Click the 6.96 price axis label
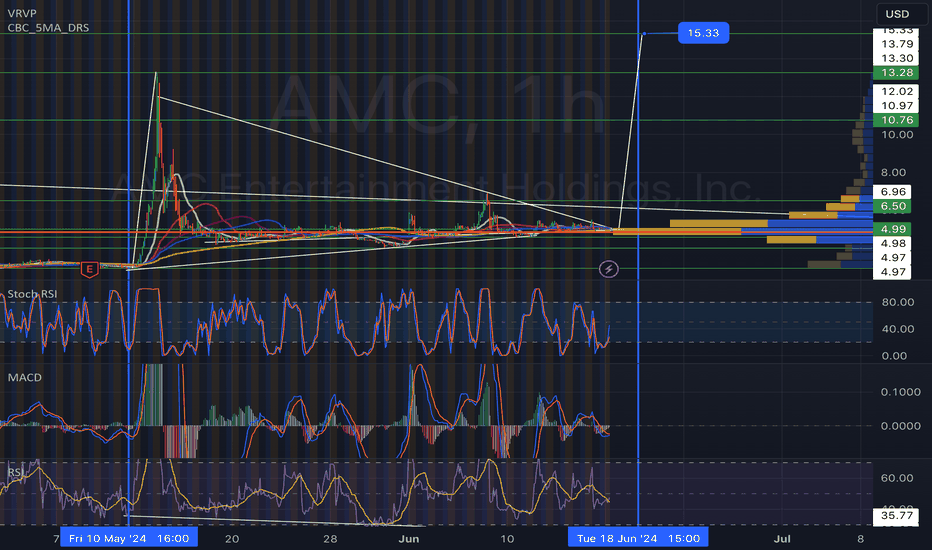The height and width of the screenshot is (550, 932). pyautogui.click(x=892, y=191)
